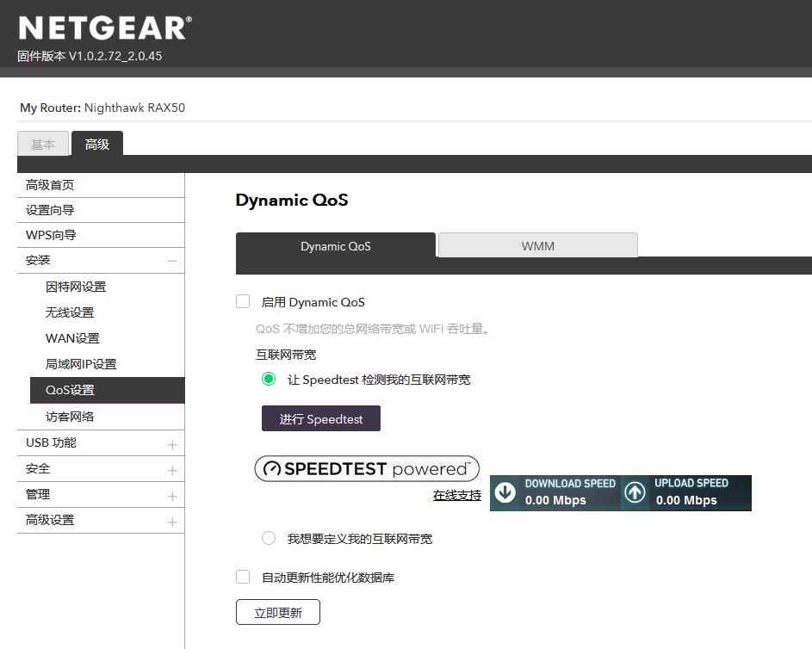Expand the 高级设置 section
Screen dimensions: 812x649
(172, 522)
